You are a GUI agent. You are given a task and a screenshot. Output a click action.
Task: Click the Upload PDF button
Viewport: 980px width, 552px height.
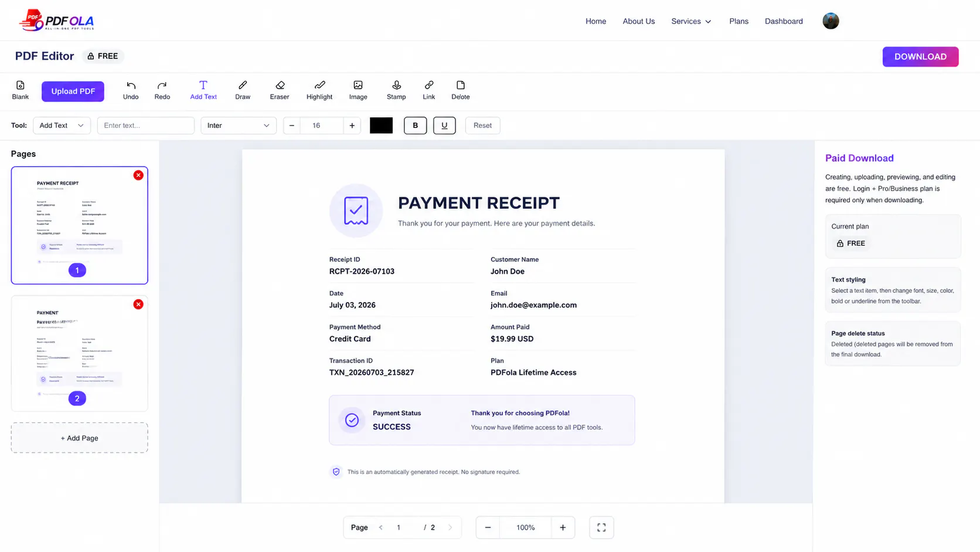[73, 92]
